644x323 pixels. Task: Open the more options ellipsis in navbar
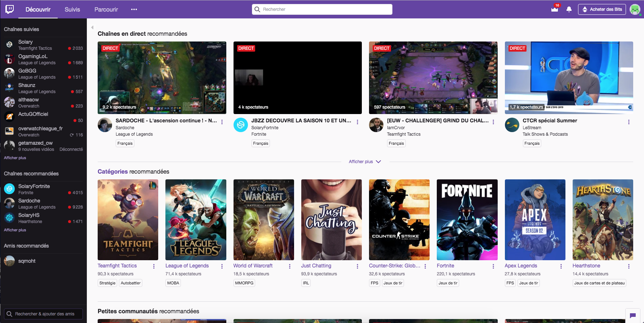[134, 9]
